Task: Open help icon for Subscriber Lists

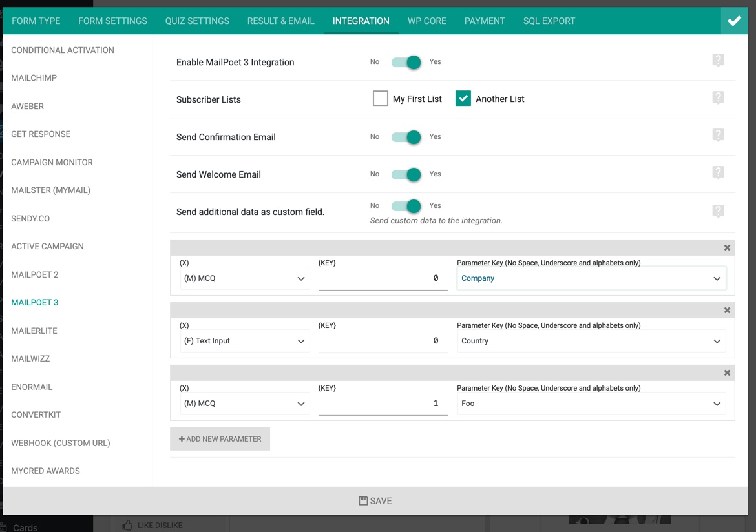Action: coord(718,98)
